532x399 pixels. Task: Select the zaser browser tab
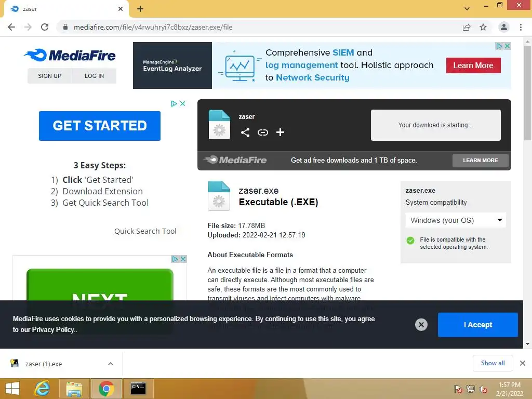click(66, 9)
